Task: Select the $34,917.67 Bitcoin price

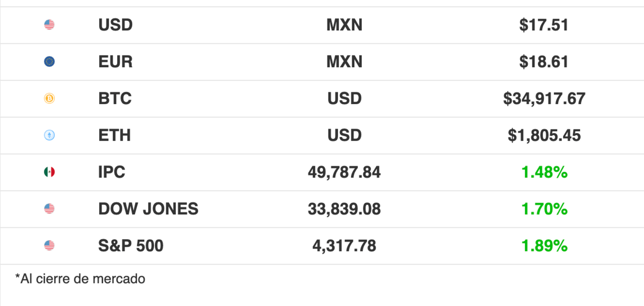Action: click(544, 99)
